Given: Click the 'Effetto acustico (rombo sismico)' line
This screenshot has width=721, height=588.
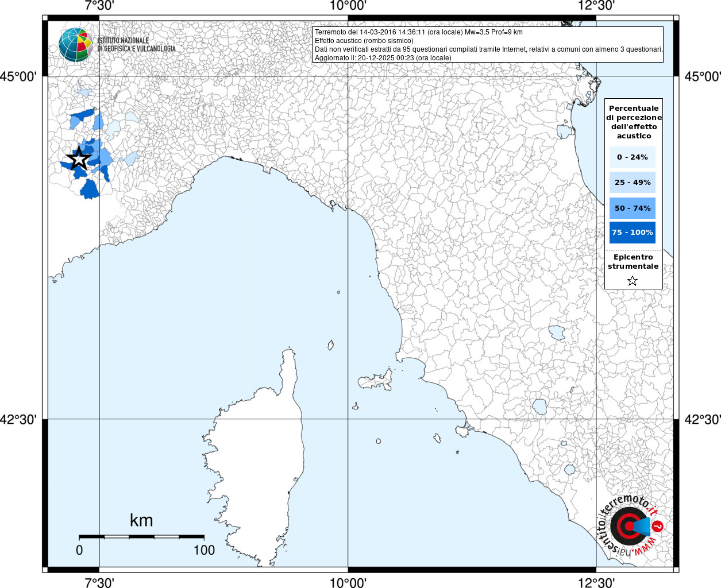Looking at the screenshot, I should 364,41.
